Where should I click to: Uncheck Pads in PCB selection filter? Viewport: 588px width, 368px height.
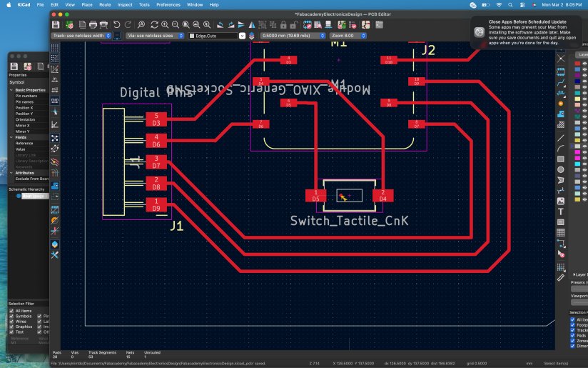[572, 334]
